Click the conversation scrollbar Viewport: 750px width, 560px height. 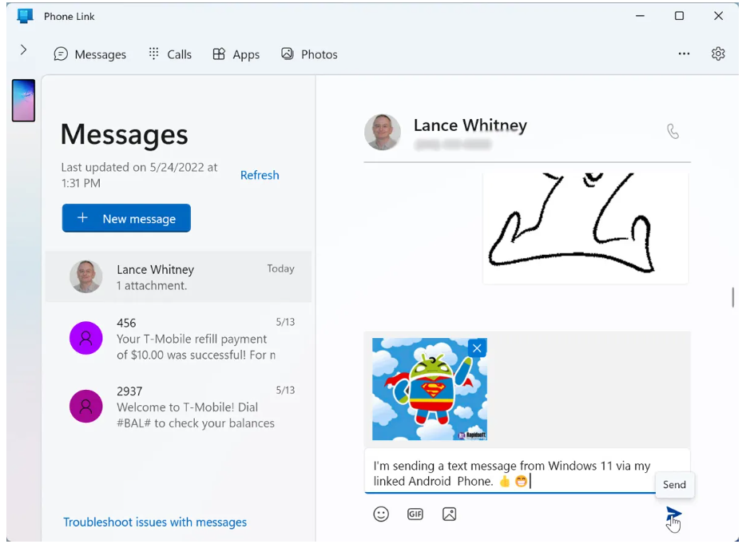click(732, 297)
